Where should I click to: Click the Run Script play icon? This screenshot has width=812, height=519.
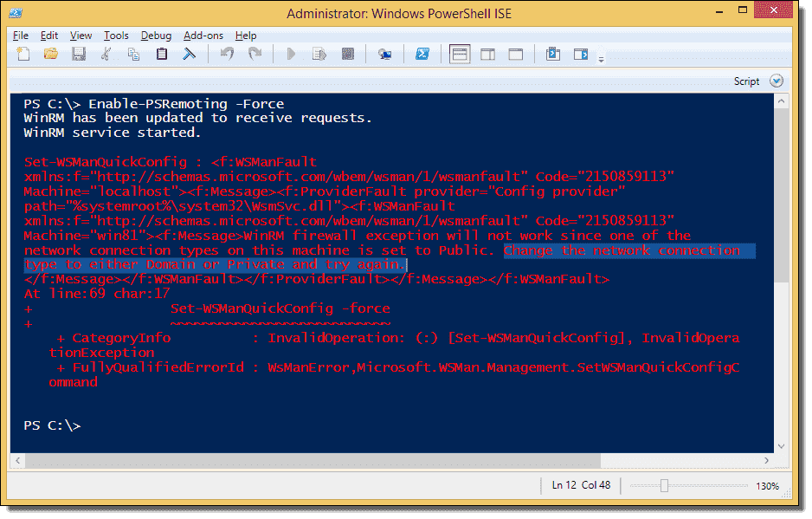coord(291,54)
